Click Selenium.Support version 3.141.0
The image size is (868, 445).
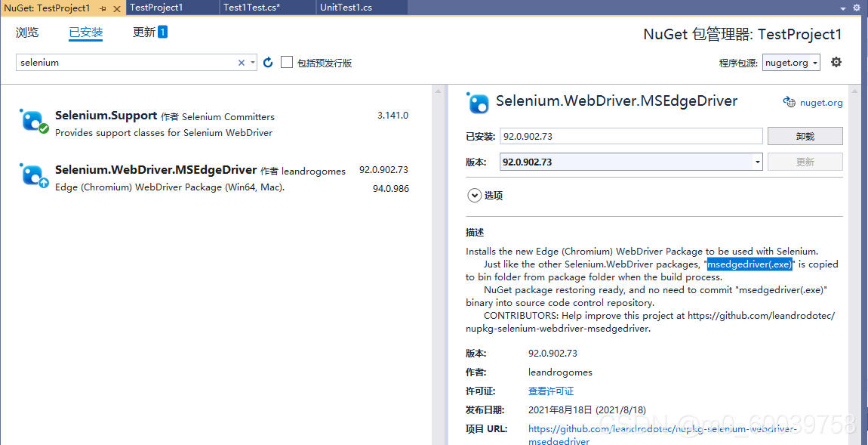(x=392, y=116)
